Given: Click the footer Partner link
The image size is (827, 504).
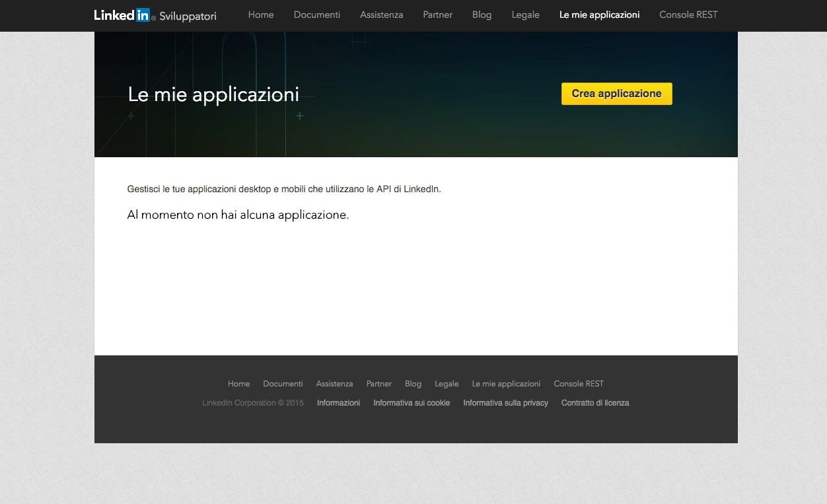Looking at the screenshot, I should tap(379, 384).
